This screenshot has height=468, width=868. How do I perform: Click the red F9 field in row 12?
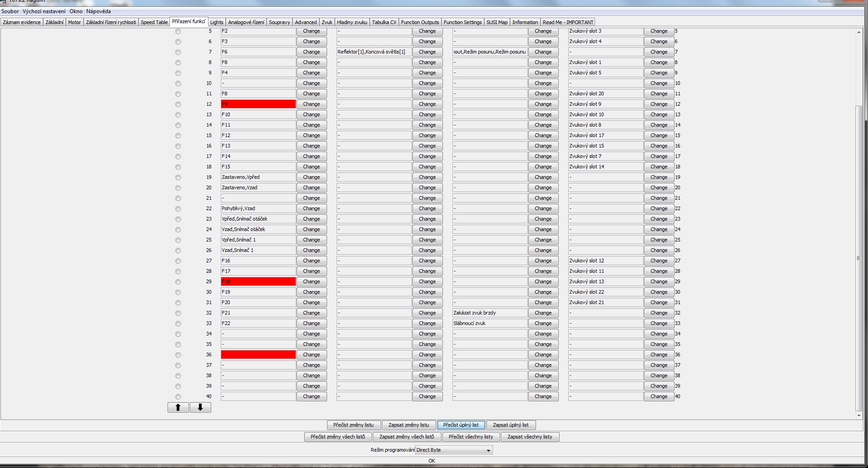(258, 104)
